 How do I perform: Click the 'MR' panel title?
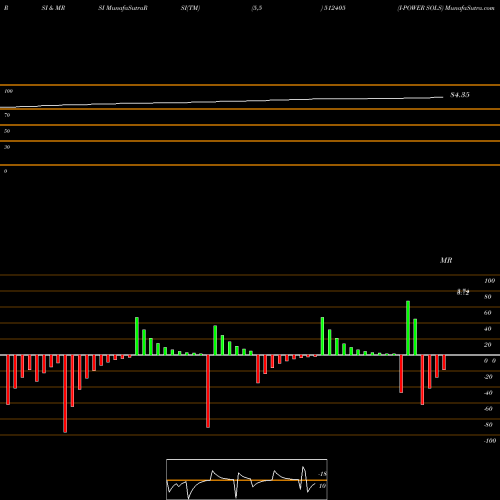click(x=446, y=260)
